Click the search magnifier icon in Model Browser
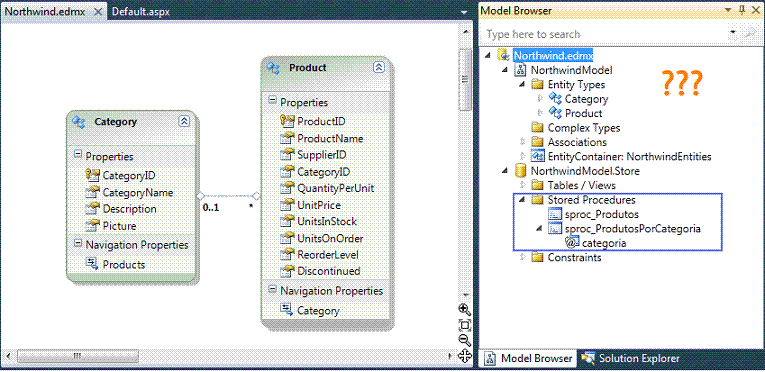765x372 pixels. click(749, 33)
